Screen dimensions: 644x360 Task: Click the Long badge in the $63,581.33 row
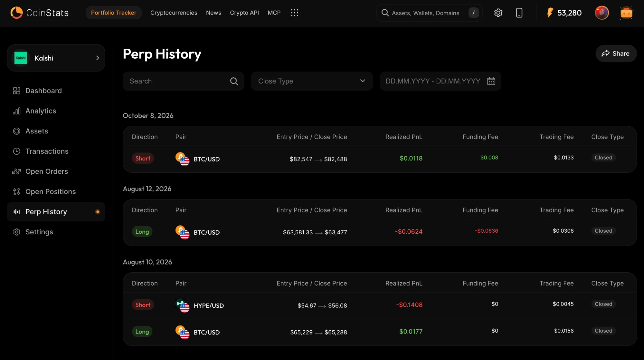coord(142,232)
